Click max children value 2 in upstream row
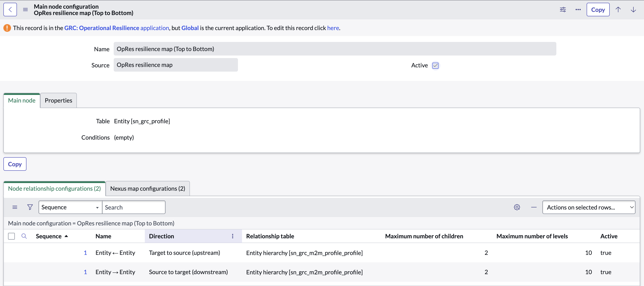Viewport: 644px width, 286px height. tap(486, 253)
